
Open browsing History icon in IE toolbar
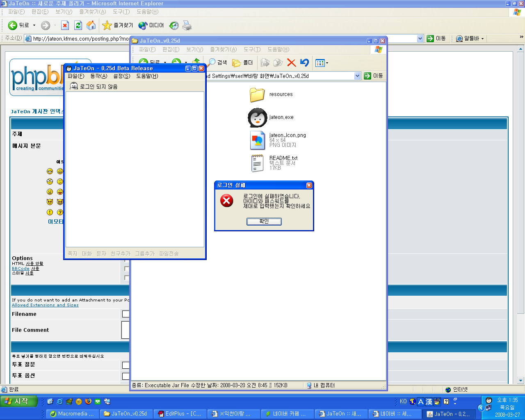coord(174,25)
